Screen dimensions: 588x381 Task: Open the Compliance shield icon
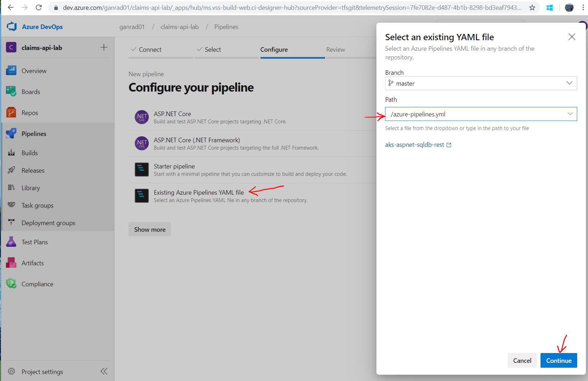[x=11, y=284]
